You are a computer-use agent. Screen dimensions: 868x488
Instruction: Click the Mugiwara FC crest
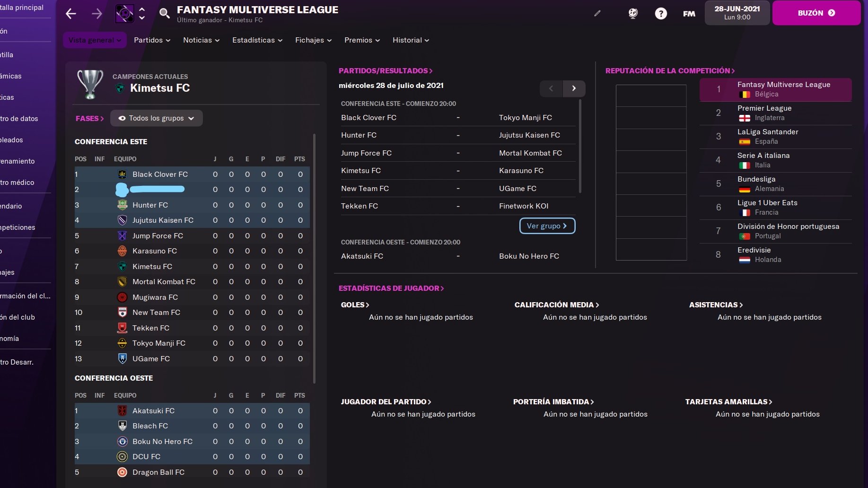click(x=122, y=297)
